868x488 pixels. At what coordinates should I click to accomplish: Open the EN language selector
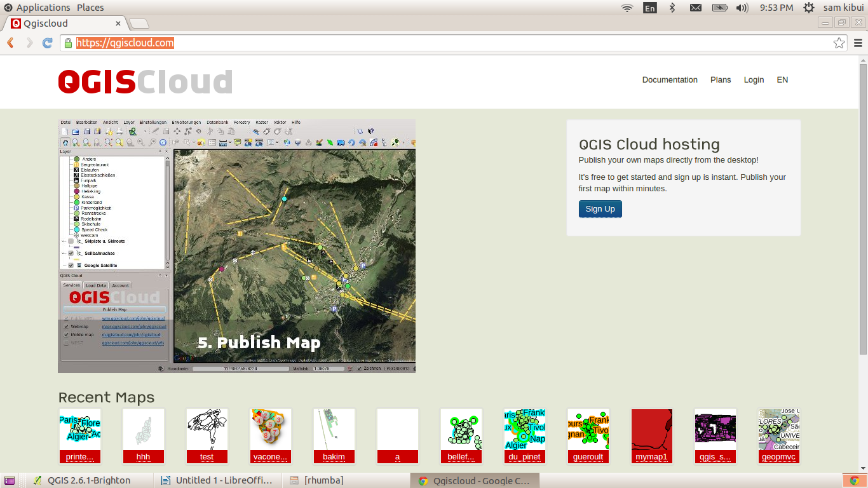click(x=782, y=80)
